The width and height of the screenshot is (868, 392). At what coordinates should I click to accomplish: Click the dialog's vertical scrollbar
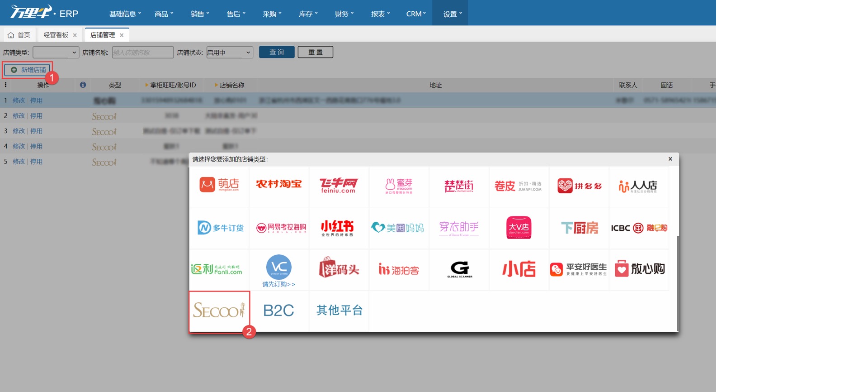pyautogui.click(x=677, y=283)
